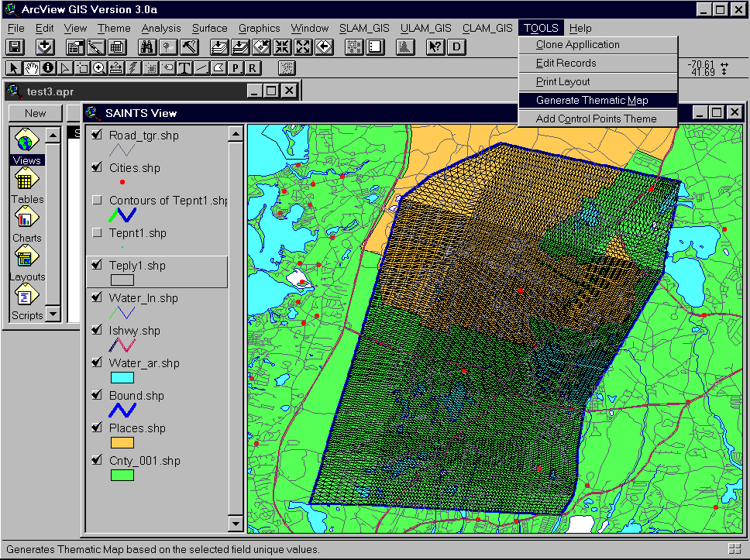Enable the Tepnt1.shp theme checkbox

point(97,233)
